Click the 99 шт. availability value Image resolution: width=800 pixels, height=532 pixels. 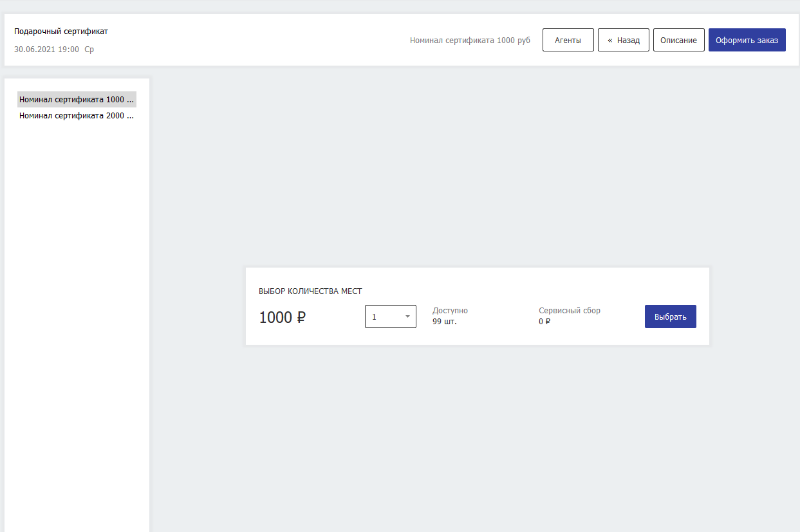(444, 322)
